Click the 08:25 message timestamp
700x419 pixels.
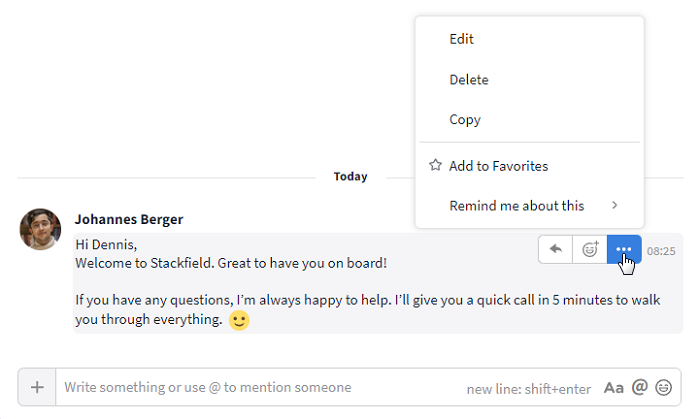[x=661, y=251]
